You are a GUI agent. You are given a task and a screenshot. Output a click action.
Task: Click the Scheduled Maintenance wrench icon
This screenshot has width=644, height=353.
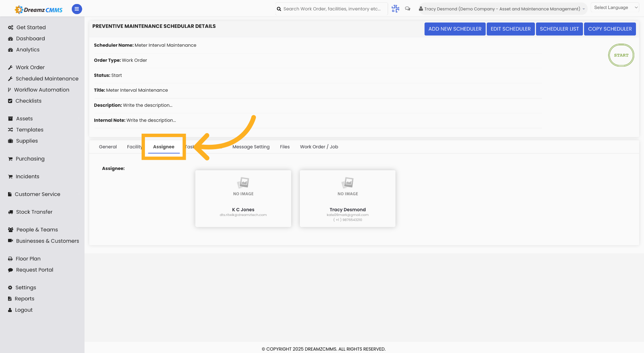point(10,79)
